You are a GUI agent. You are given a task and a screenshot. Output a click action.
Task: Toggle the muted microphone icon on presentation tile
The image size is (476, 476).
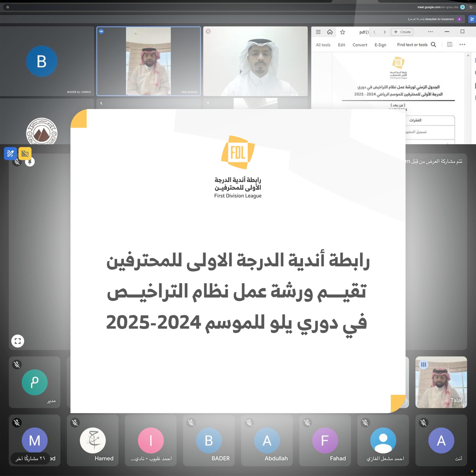17,162
